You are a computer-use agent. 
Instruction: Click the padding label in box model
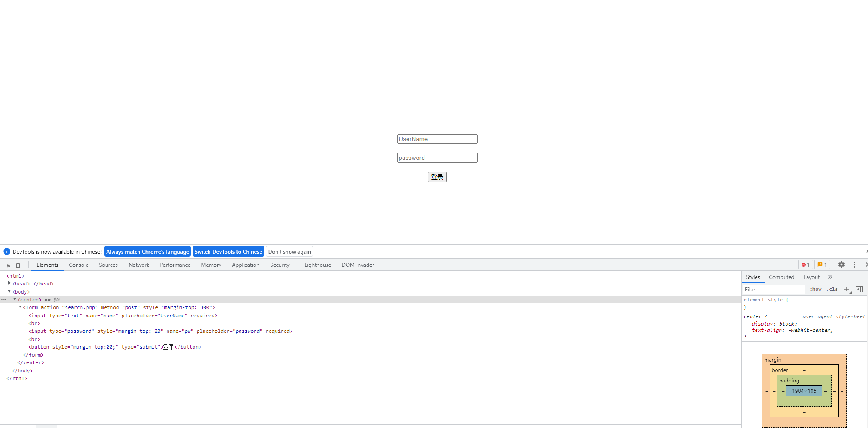[x=789, y=381]
